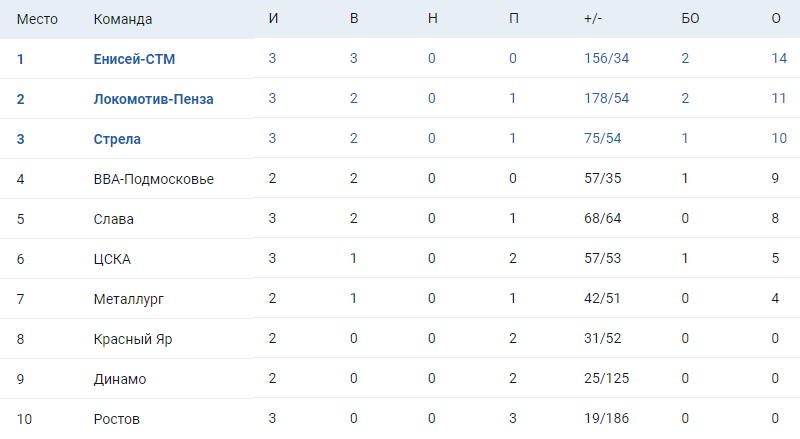Click rank number 1 in standings
This screenshot has height=439, width=800.
point(20,59)
